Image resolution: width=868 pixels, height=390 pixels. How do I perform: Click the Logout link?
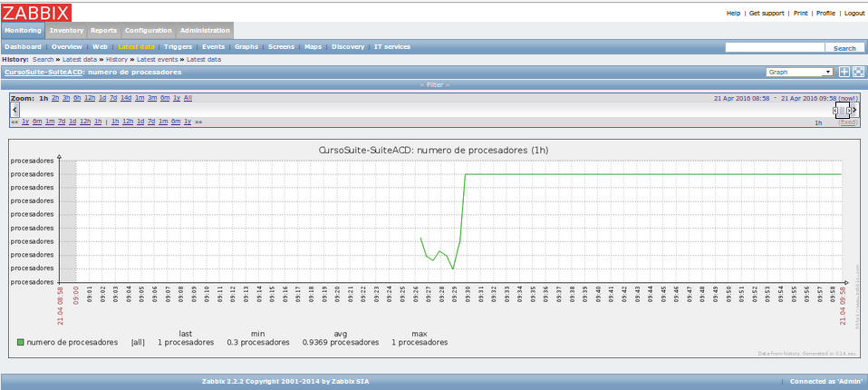coord(854,14)
